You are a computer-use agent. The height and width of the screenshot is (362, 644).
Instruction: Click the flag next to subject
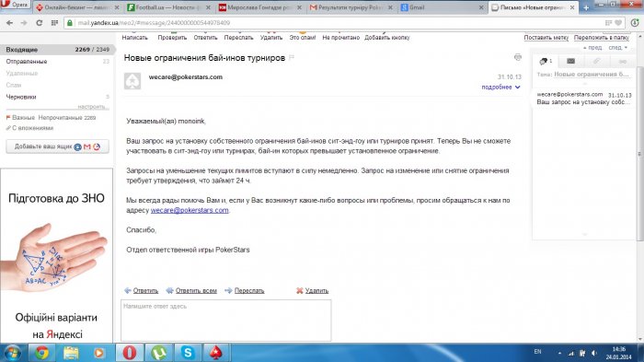[292, 58]
